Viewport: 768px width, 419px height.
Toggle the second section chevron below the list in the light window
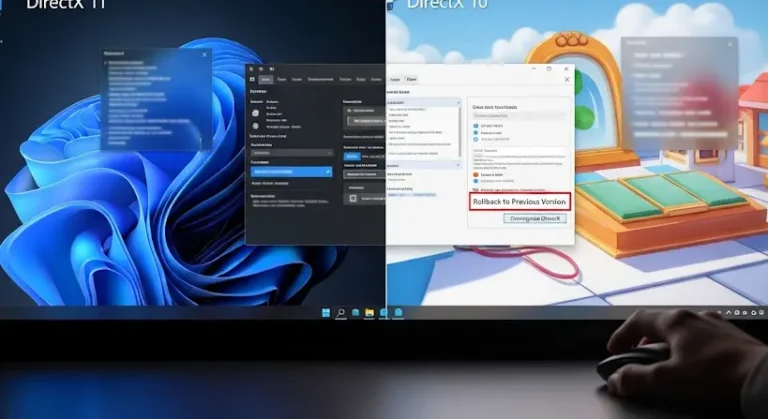click(x=458, y=166)
